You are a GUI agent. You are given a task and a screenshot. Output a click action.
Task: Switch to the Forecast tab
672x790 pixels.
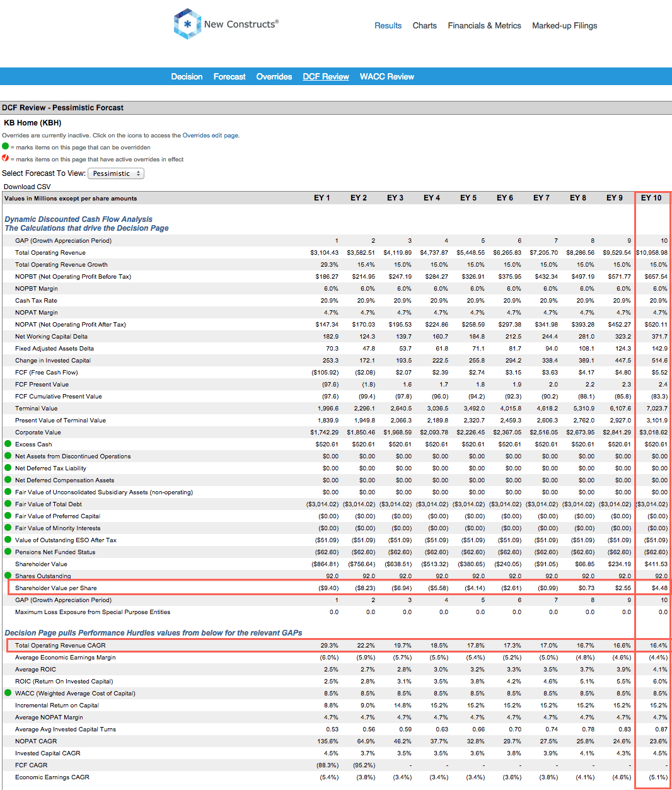pos(229,76)
